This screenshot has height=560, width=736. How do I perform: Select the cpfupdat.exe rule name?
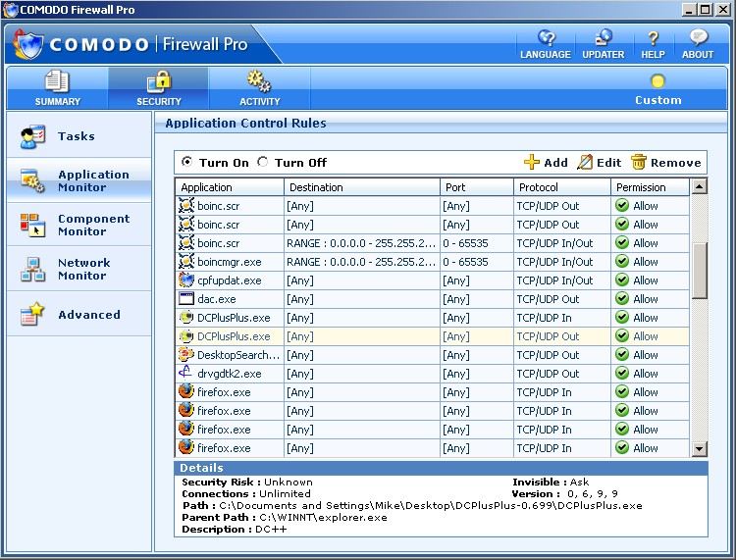(229, 280)
